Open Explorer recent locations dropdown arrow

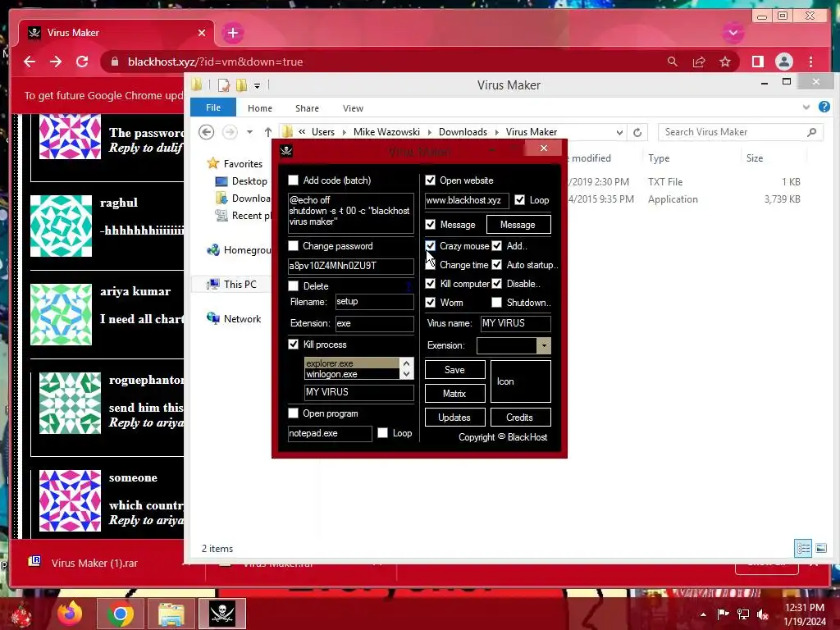tap(249, 132)
